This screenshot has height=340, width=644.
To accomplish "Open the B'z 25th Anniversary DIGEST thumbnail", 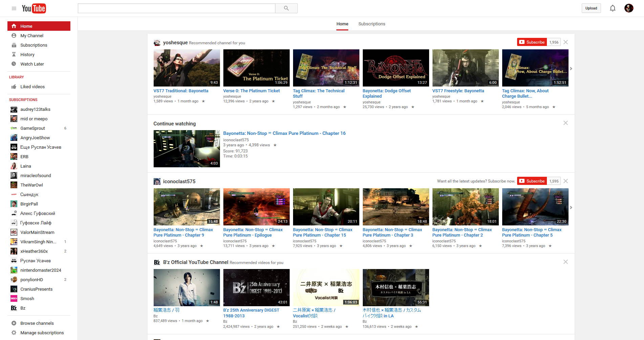I will (x=256, y=288).
